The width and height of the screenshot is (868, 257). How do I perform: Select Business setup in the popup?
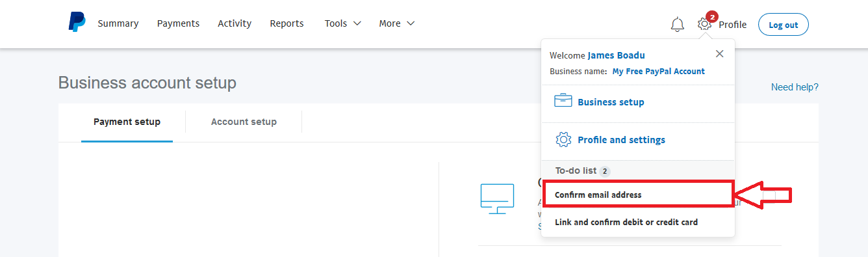(x=611, y=102)
